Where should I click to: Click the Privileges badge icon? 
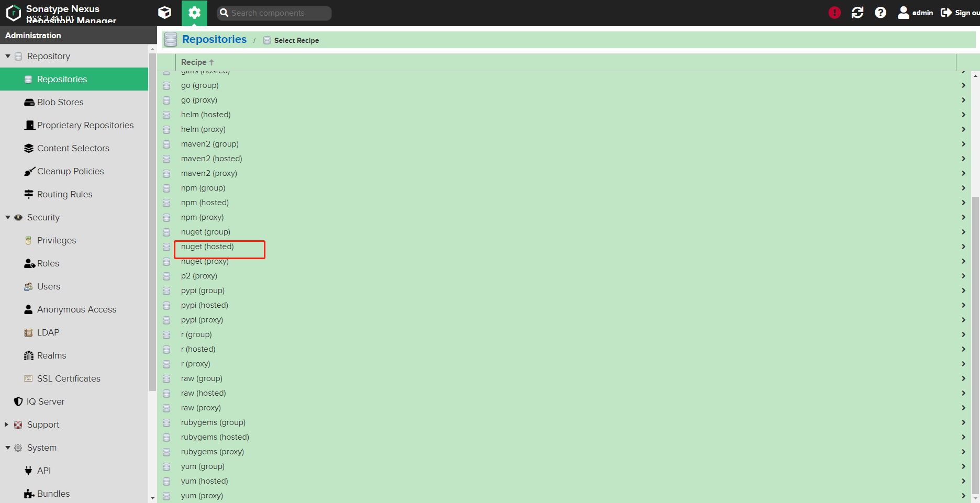(28, 240)
